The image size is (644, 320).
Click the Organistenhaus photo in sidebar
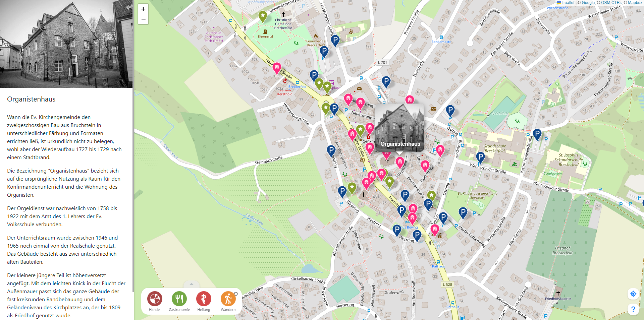point(66,44)
